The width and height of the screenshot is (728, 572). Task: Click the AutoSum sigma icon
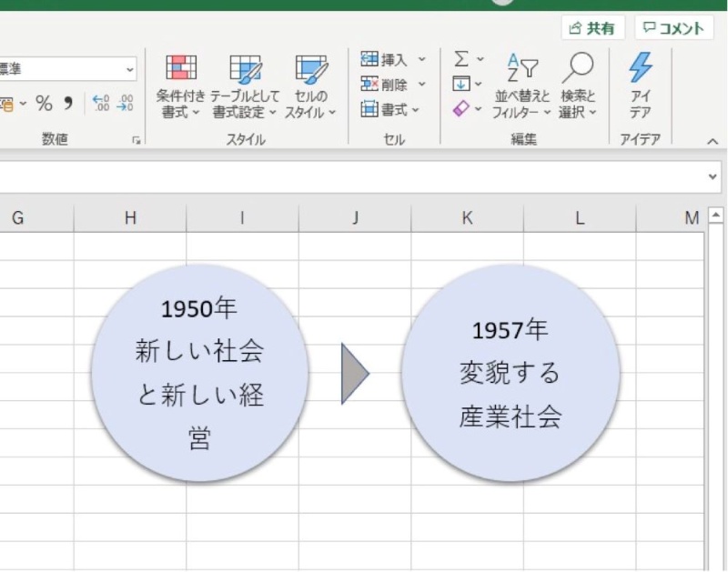tap(460, 58)
